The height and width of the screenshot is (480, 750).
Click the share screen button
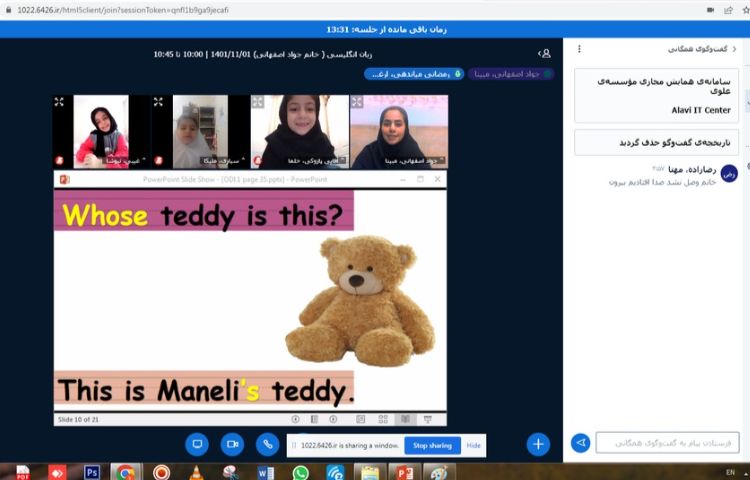pos(197,443)
